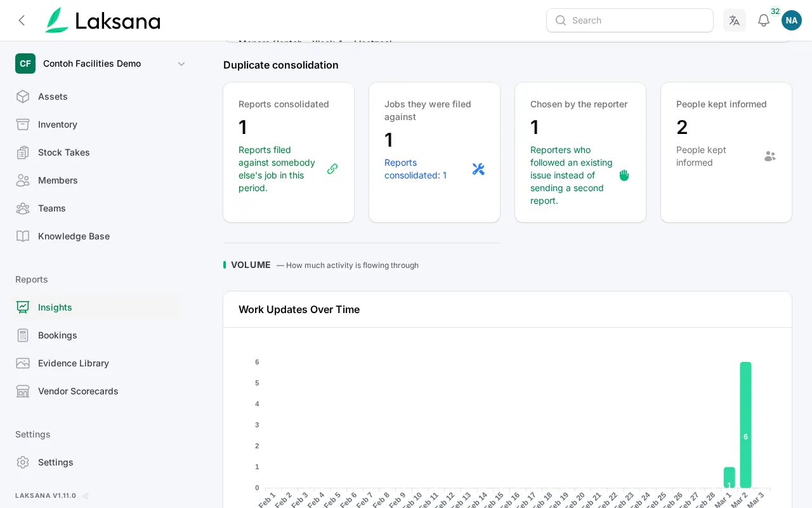Screen dimensions: 812x508
Task: Open notifications bell with 32 badge
Action: click(x=764, y=20)
